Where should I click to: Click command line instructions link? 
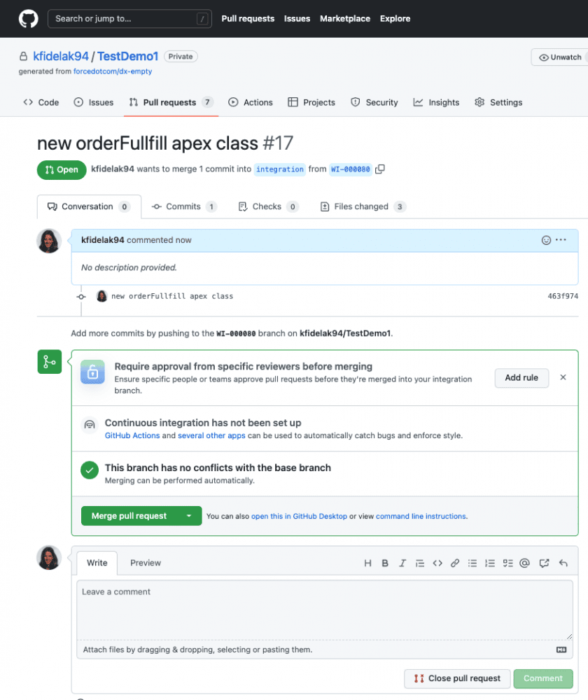421,517
